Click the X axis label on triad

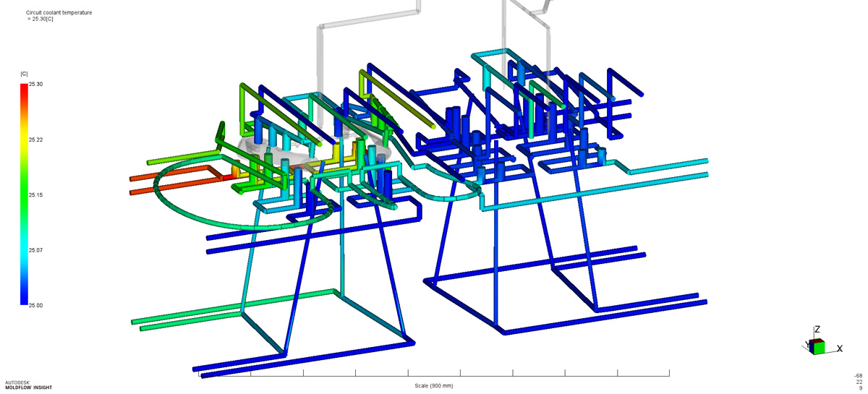pos(839,348)
